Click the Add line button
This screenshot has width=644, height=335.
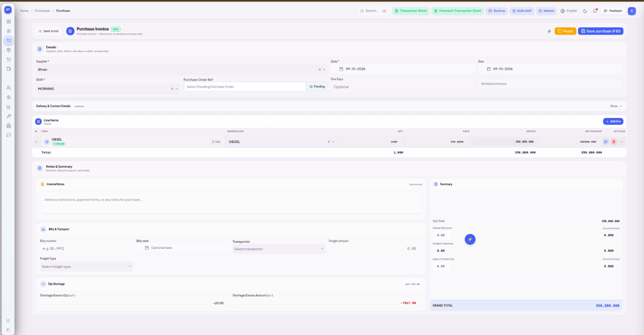tap(613, 121)
